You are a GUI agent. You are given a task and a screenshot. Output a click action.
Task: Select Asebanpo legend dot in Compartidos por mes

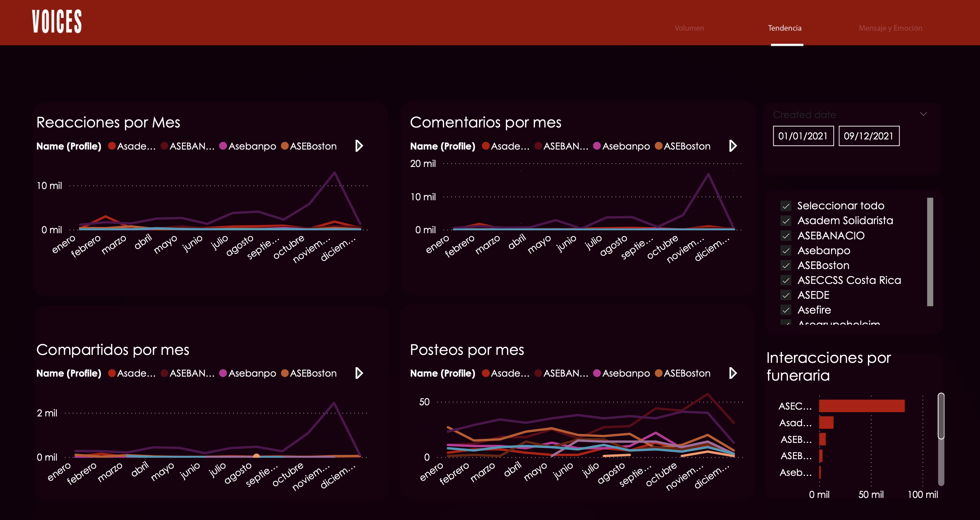coord(223,373)
